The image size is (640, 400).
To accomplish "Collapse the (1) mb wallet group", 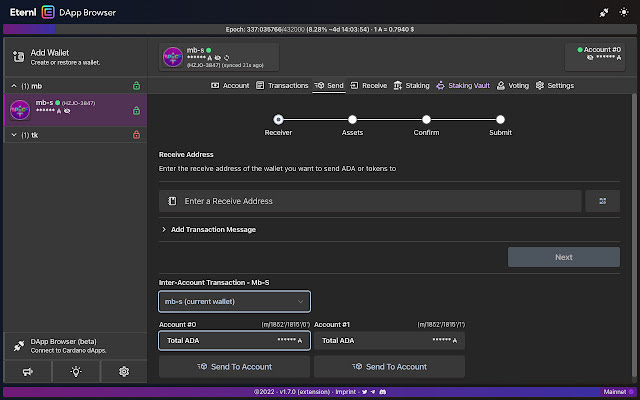I will pyautogui.click(x=14, y=86).
